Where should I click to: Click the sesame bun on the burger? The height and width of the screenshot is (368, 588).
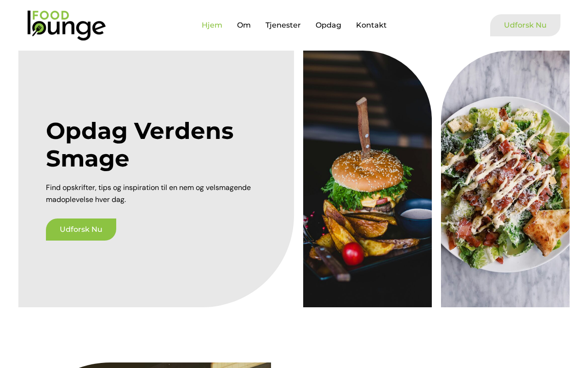pyautogui.click(x=368, y=171)
